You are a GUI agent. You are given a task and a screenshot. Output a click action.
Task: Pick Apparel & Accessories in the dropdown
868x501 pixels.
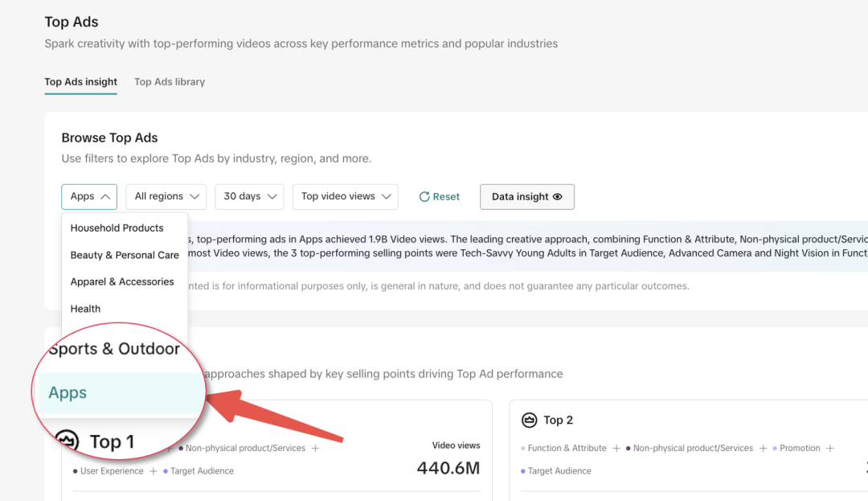tap(122, 282)
